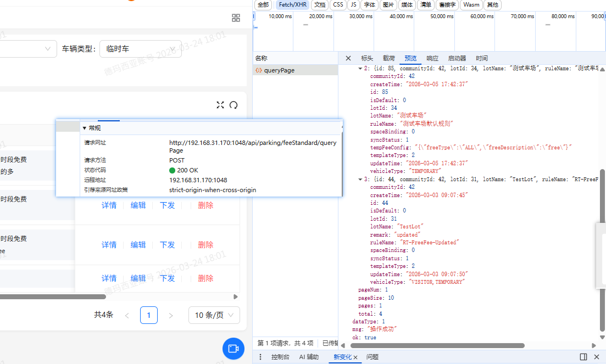Switch to the 响应 tab
The width and height of the screenshot is (606, 364).
coord(432,58)
